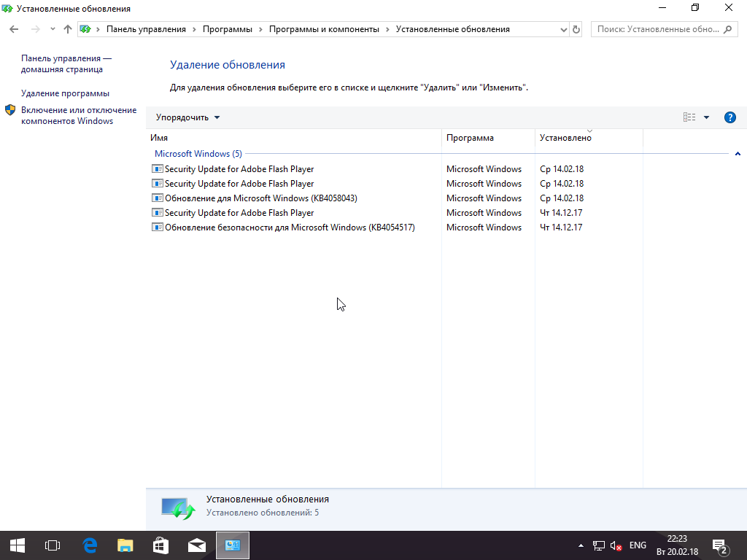747x560 pixels.
Task: Click the Установлено date of KB4054517
Action: [561, 227]
